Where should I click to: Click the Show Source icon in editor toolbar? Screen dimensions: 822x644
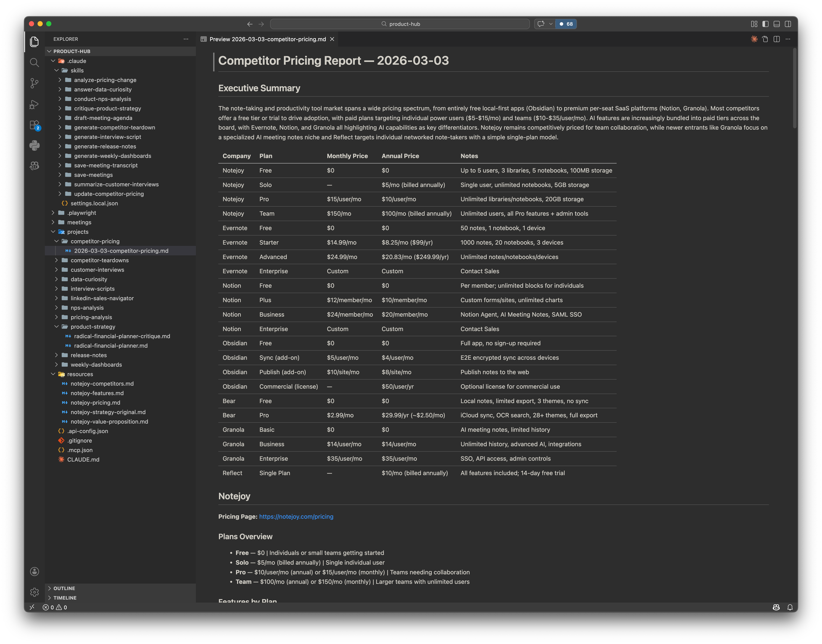pyautogui.click(x=765, y=39)
